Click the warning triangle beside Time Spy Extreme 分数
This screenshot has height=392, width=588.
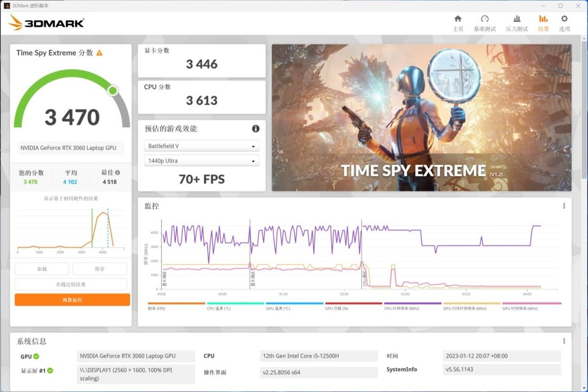(x=99, y=53)
